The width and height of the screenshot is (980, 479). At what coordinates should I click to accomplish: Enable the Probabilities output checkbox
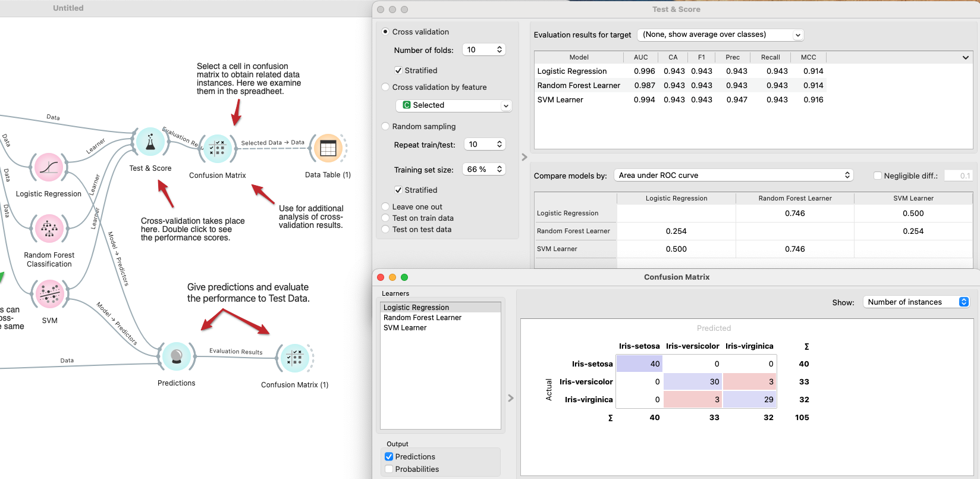(389, 469)
